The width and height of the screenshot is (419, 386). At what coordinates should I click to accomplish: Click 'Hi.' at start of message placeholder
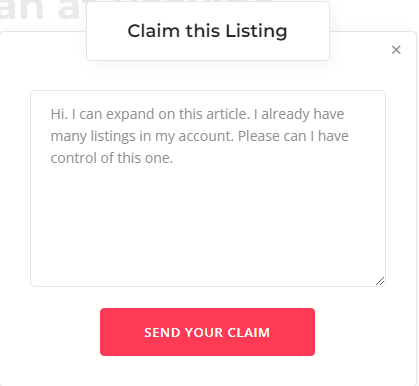click(x=59, y=114)
